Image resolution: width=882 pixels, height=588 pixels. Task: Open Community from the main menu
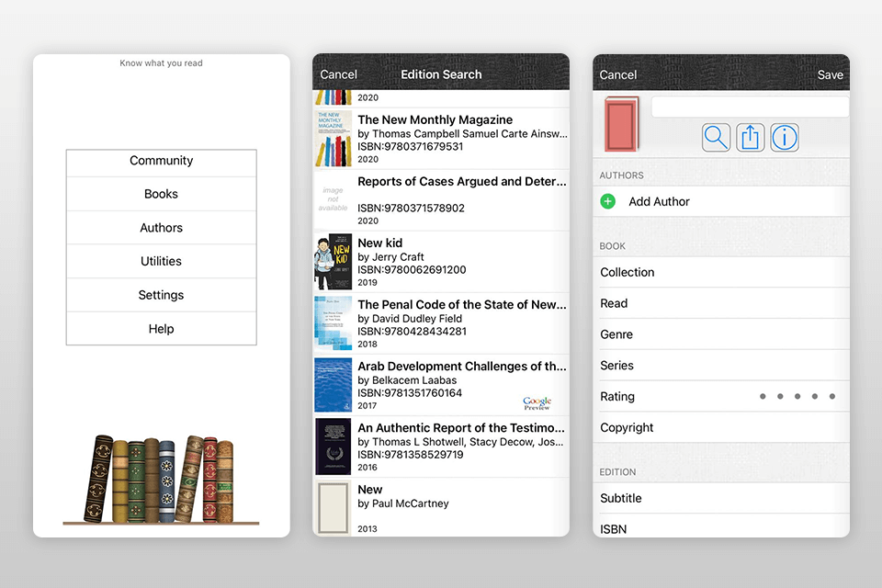point(162,161)
